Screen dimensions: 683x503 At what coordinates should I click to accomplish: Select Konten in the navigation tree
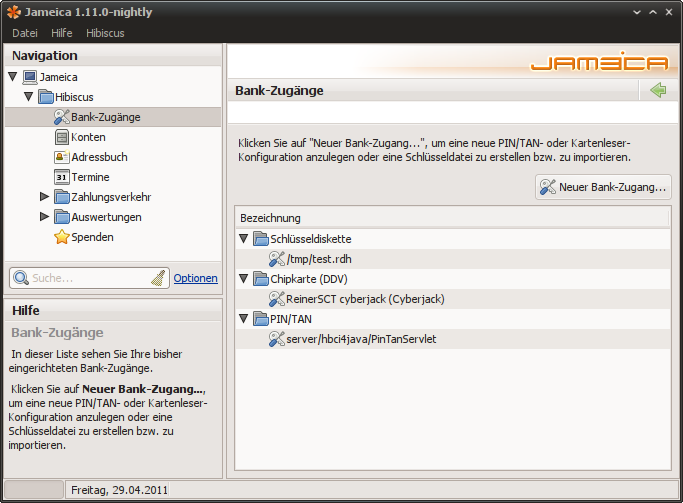click(x=88, y=137)
